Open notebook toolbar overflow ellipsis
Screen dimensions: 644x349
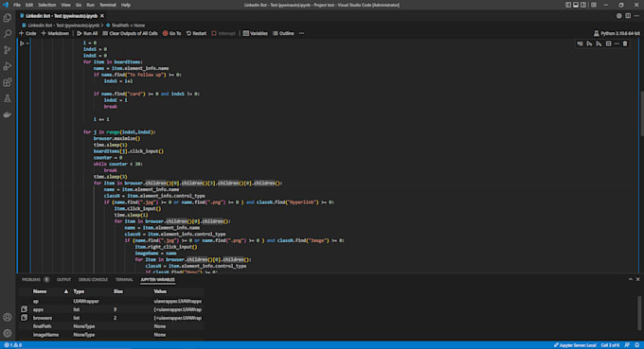pyautogui.click(x=302, y=33)
